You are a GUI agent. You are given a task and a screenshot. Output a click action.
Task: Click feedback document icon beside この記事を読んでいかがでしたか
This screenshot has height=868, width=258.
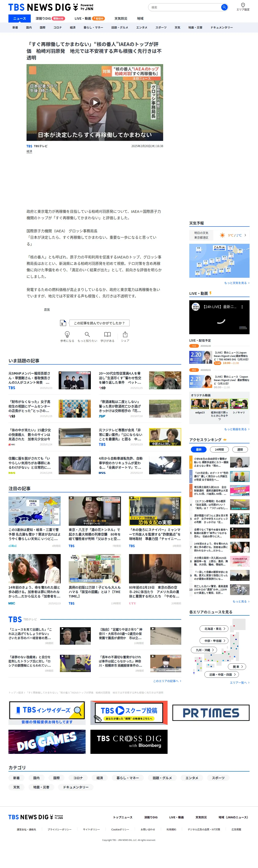(x=63, y=323)
